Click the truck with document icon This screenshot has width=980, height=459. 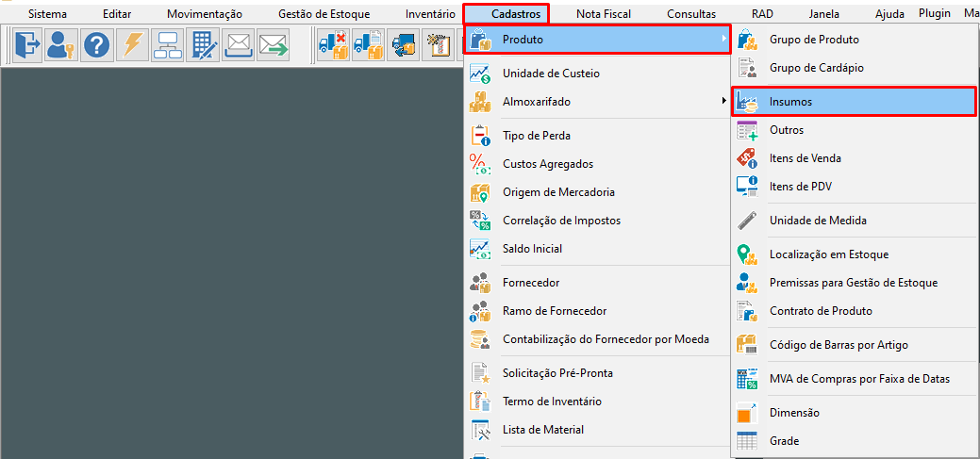(x=367, y=45)
